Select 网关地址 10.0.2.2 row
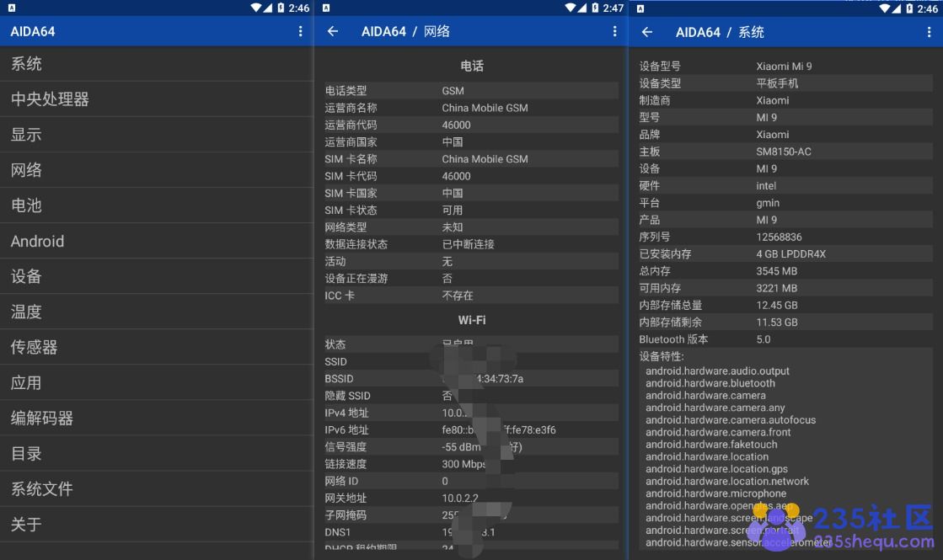 click(x=472, y=499)
